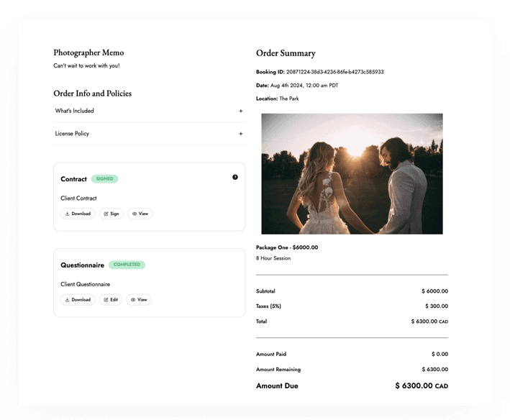Click the Contract help question mark icon

[x=234, y=177]
